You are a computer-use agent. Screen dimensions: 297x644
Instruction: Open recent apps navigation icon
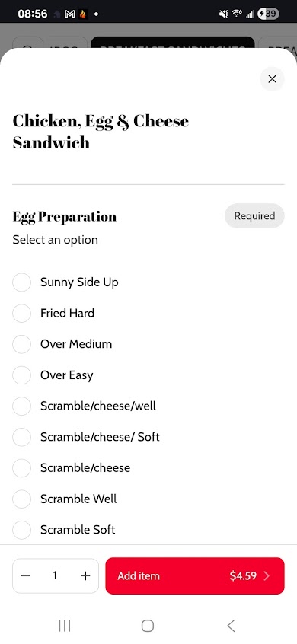pos(65,626)
